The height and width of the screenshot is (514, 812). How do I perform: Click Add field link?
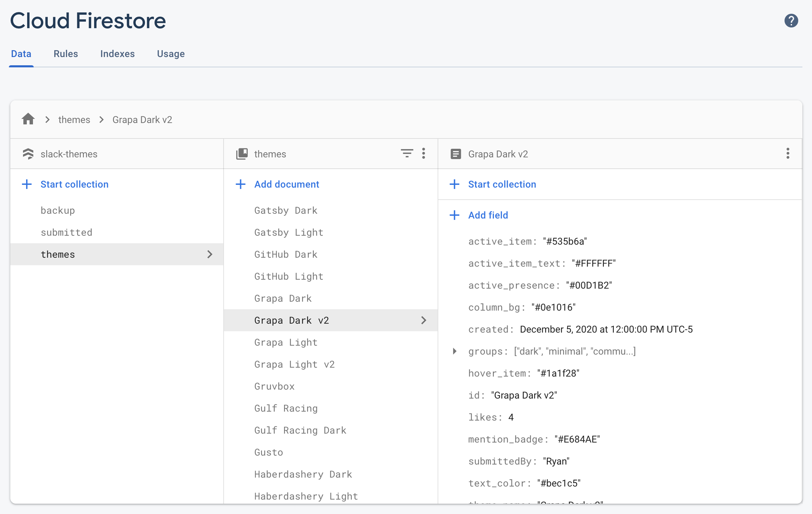pos(488,215)
